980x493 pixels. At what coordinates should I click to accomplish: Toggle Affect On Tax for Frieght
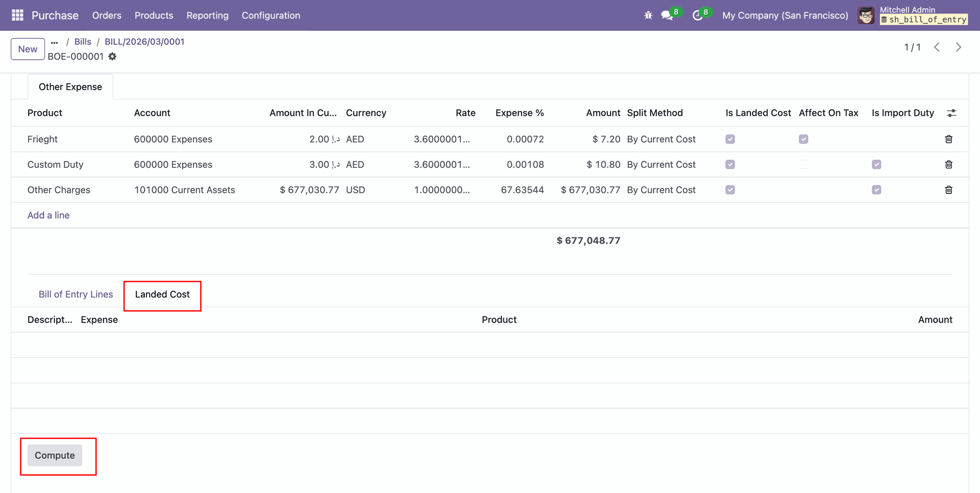click(x=803, y=139)
